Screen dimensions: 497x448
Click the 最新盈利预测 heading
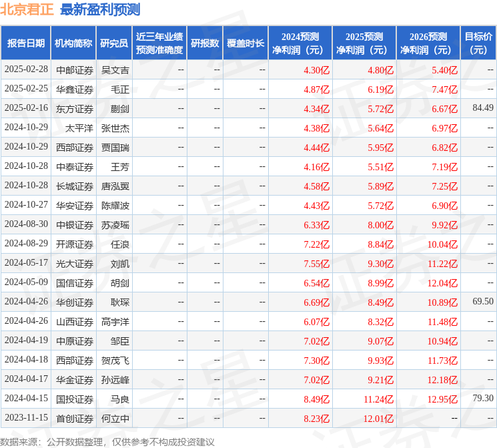tap(100, 9)
